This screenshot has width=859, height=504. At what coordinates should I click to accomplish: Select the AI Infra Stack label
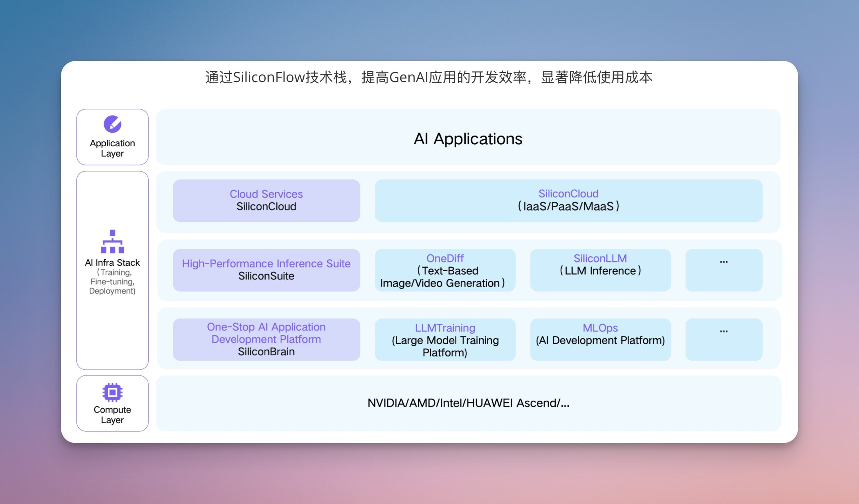tap(112, 262)
